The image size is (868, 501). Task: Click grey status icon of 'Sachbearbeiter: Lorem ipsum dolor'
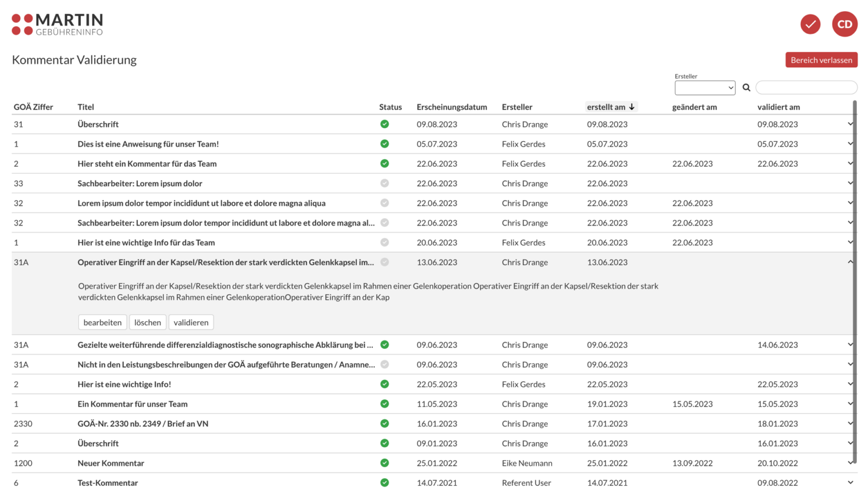coord(384,183)
